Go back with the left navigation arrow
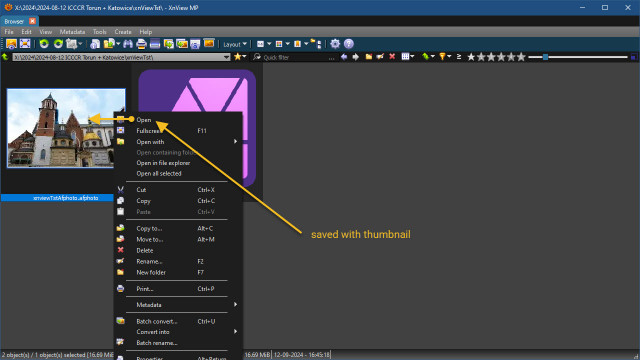This screenshot has height=360, width=640. 344,57
